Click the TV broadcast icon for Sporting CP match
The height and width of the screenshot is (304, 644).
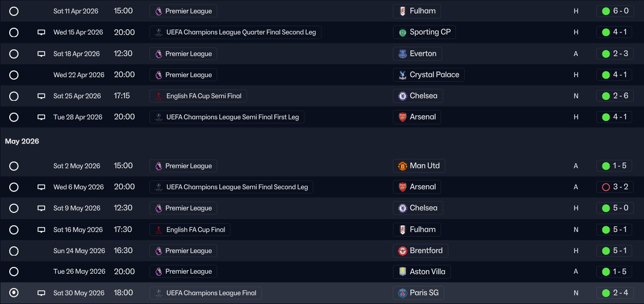tap(42, 32)
